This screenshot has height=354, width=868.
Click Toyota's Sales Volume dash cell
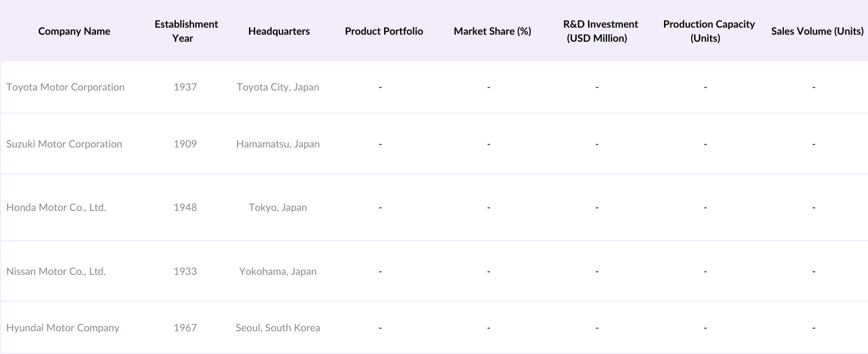pyautogui.click(x=814, y=87)
